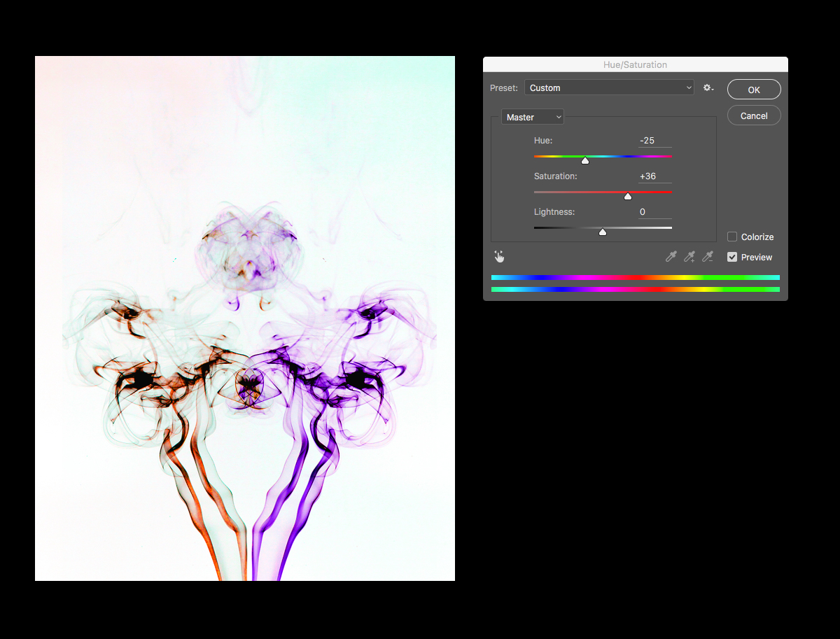This screenshot has height=639, width=840.
Task: Open the Preset dropdown showing Custom
Action: coord(609,87)
